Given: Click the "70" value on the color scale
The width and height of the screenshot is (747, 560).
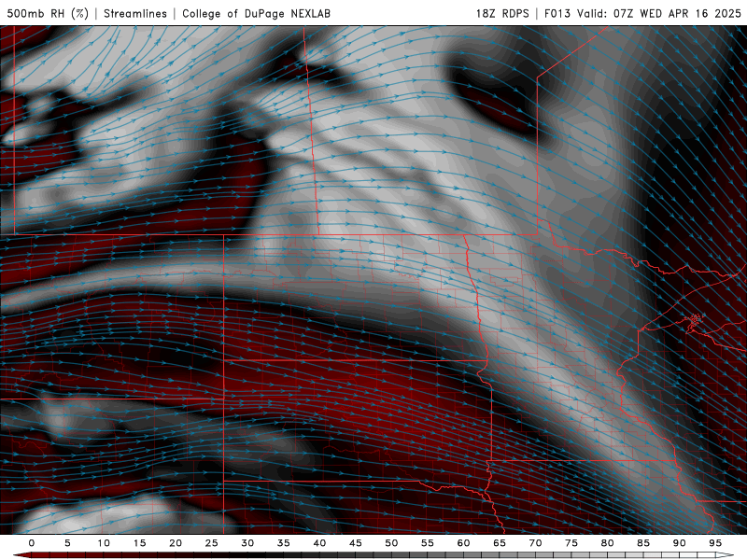Looking at the screenshot, I should tap(535, 543).
